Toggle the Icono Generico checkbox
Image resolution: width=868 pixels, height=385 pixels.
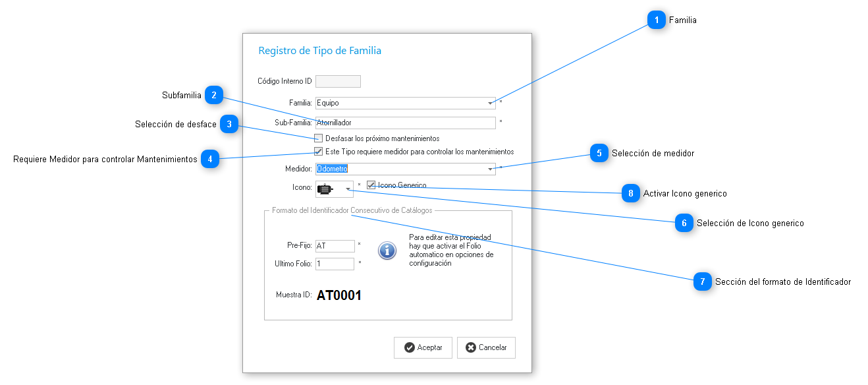click(371, 185)
